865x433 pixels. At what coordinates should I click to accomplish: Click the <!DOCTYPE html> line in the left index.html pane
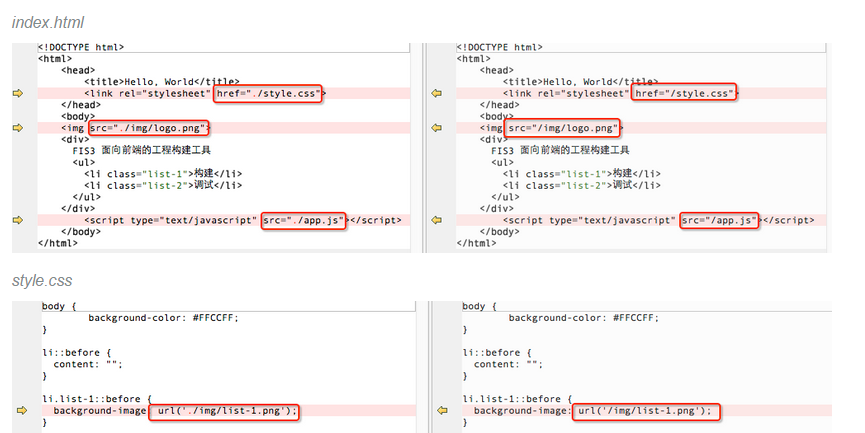click(81, 47)
